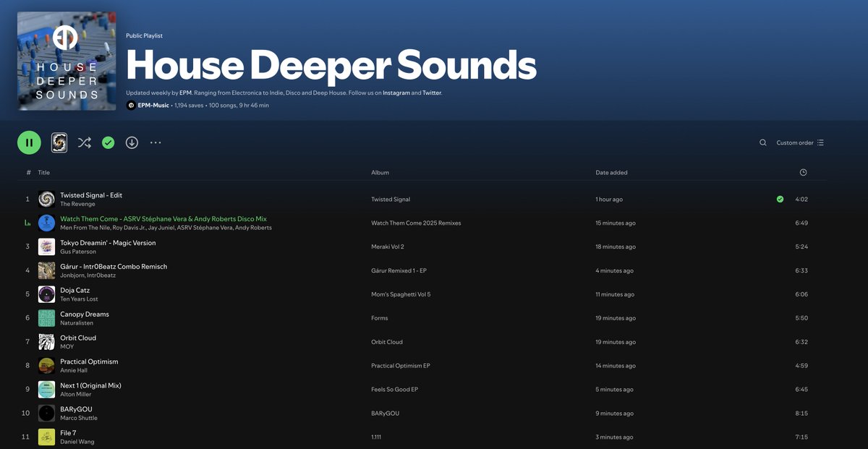Select the Doja Catz track title
This screenshot has width=868, height=449.
pyautogui.click(x=75, y=291)
